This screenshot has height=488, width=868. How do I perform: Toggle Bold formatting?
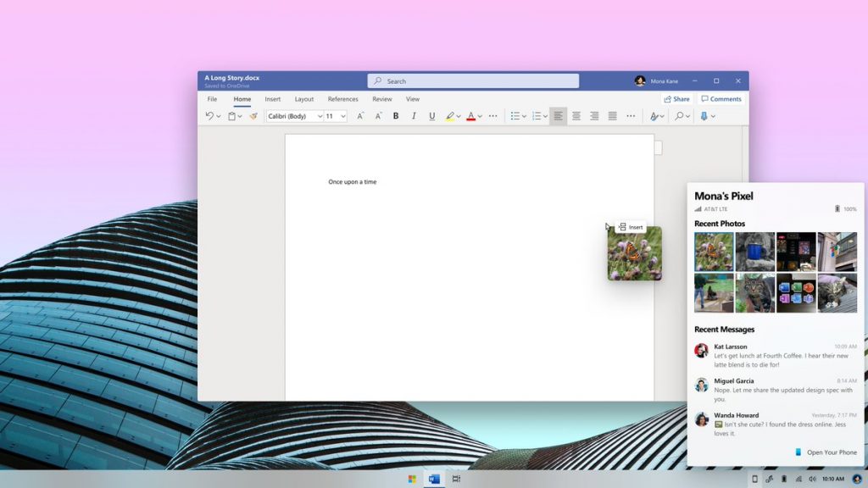pos(396,115)
